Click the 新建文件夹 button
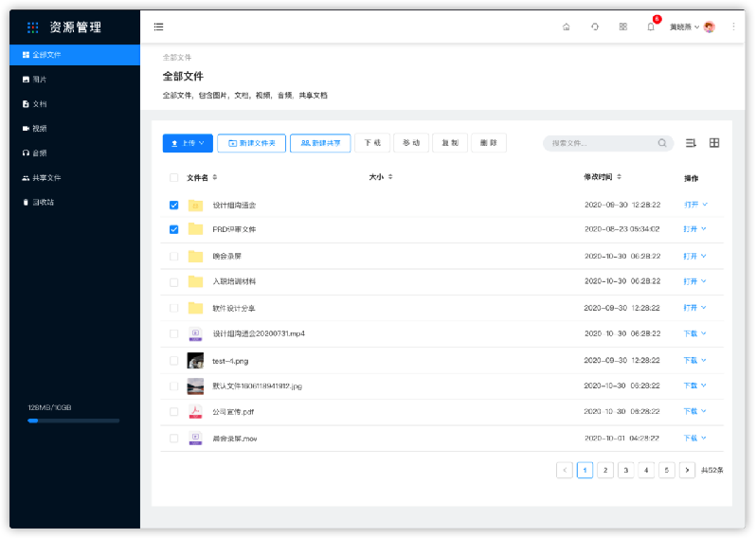 [x=252, y=143]
